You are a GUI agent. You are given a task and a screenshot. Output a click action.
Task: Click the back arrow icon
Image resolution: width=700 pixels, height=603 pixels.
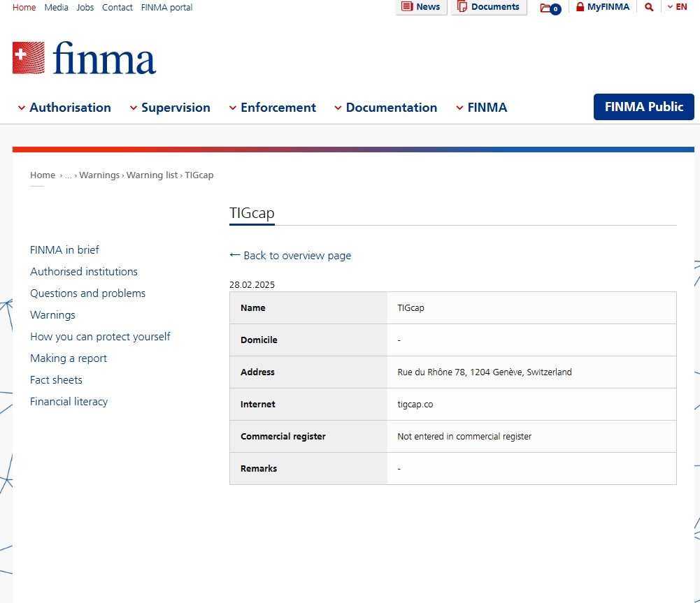point(235,255)
